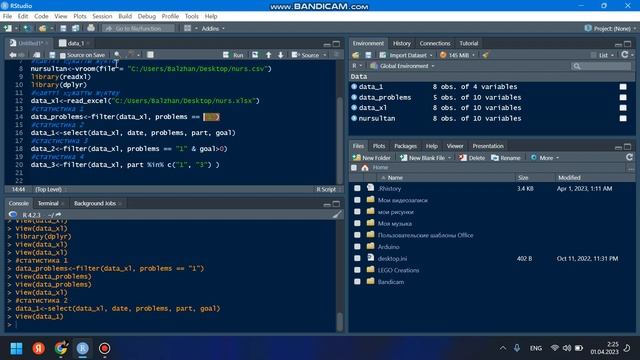Open the Arduino folder link
The width and height of the screenshot is (640, 360).
(x=389, y=247)
